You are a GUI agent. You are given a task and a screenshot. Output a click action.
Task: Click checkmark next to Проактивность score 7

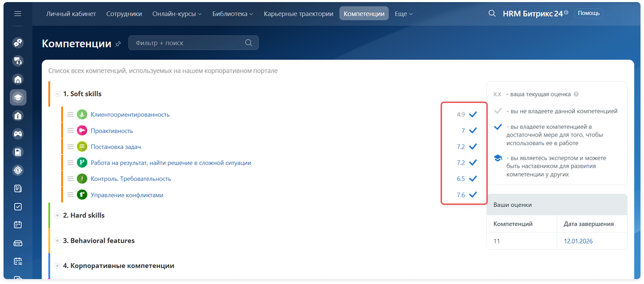pyautogui.click(x=473, y=130)
